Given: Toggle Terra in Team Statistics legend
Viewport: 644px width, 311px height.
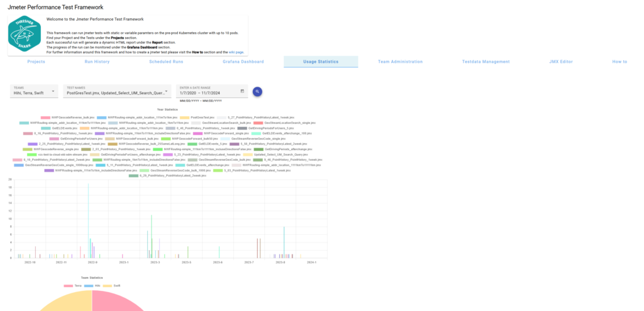Looking at the screenshot, I should (73, 286).
